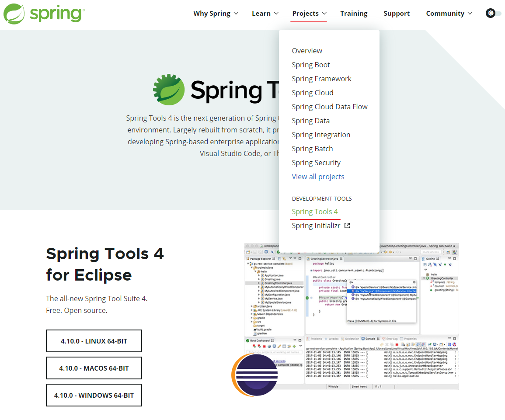The width and height of the screenshot is (505, 420).
Task: Open the Training nav item
Action: [354, 14]
